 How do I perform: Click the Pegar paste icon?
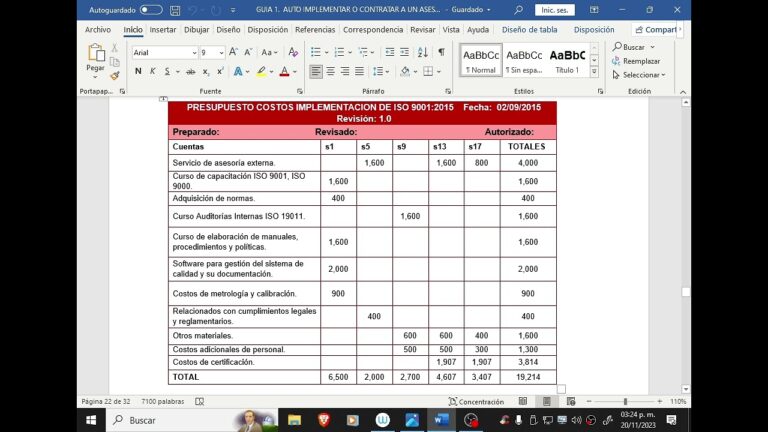96,53
